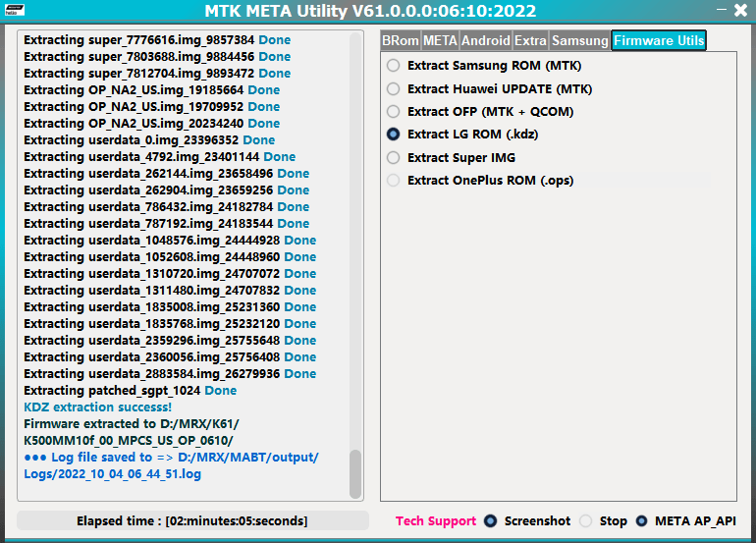Click 'userdata_1310720.img_24707072' log line
Screen dimensions: 756x543
[x=170, y=273]
